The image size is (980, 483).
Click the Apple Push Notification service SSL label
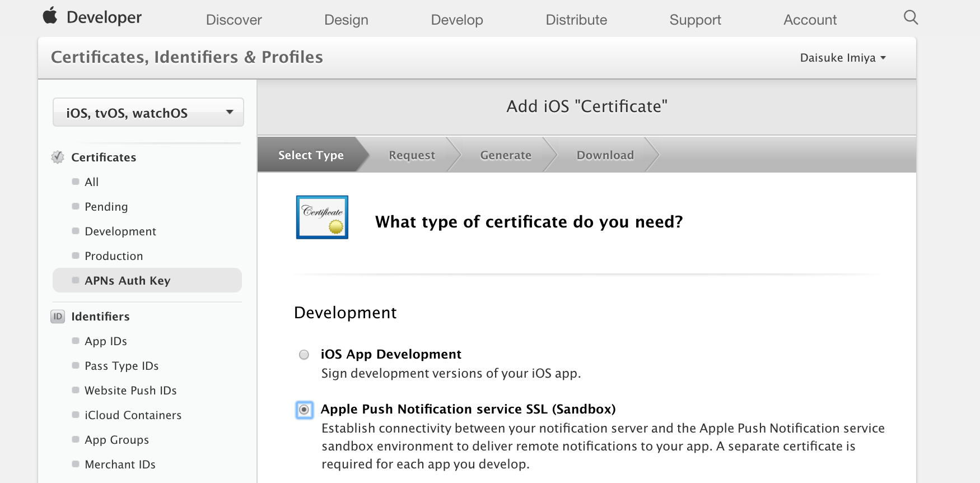point(468,409)
